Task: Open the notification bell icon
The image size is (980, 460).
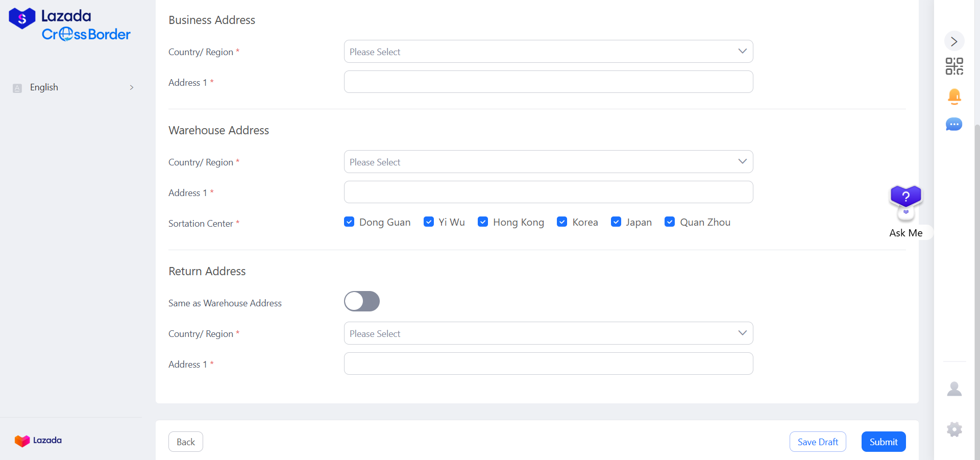Action: (954, 96)
